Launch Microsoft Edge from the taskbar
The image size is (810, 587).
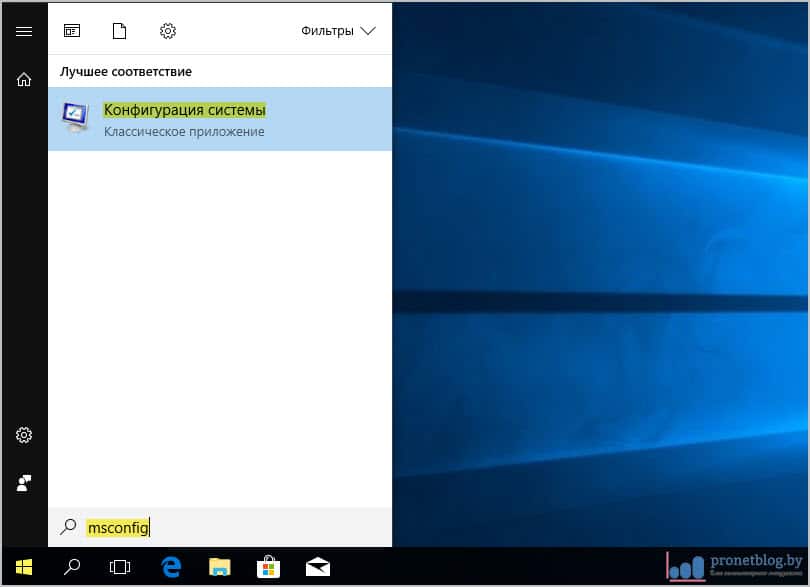pos(171,567)
